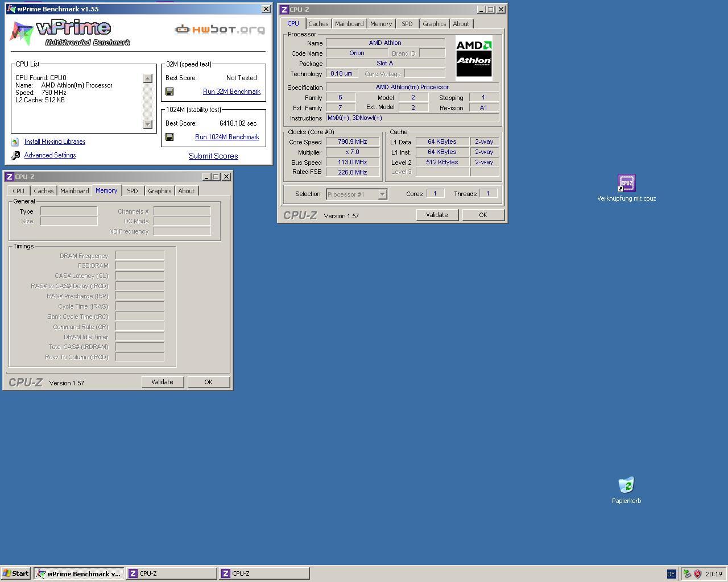
Task: Click the Technology field 0.18 um
Action: click(341, 74)
